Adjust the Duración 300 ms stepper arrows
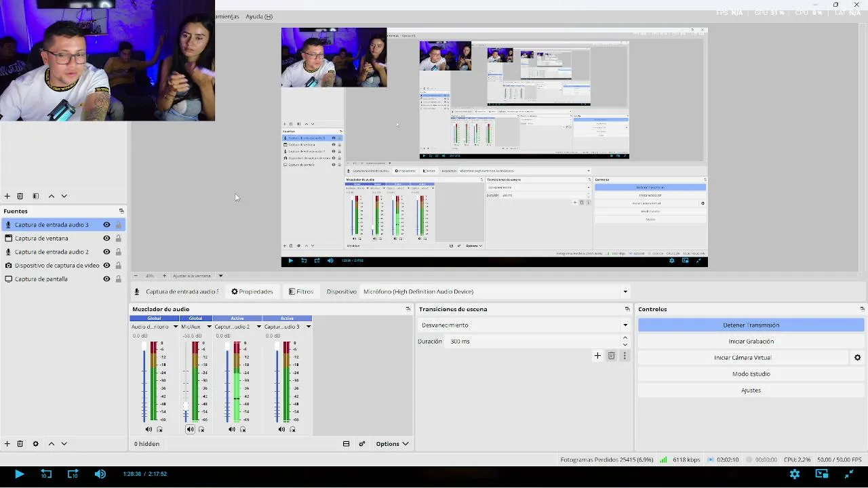The height and width of the screenshot is (488, 868). pyautogui.click(x=625, y=342)
